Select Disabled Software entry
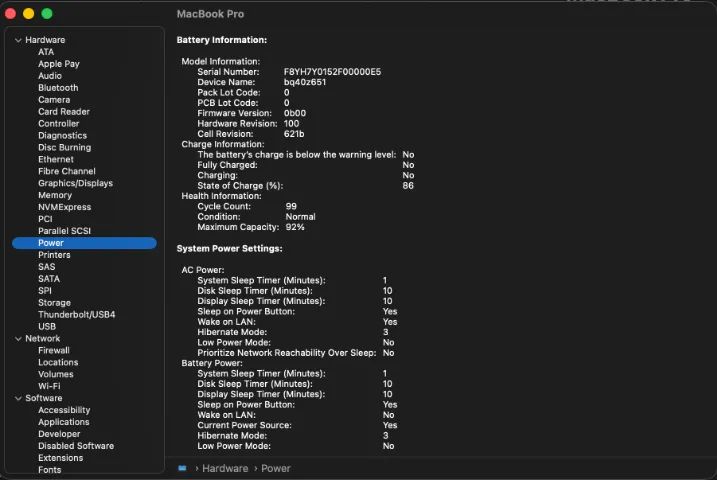 (76, 446)
